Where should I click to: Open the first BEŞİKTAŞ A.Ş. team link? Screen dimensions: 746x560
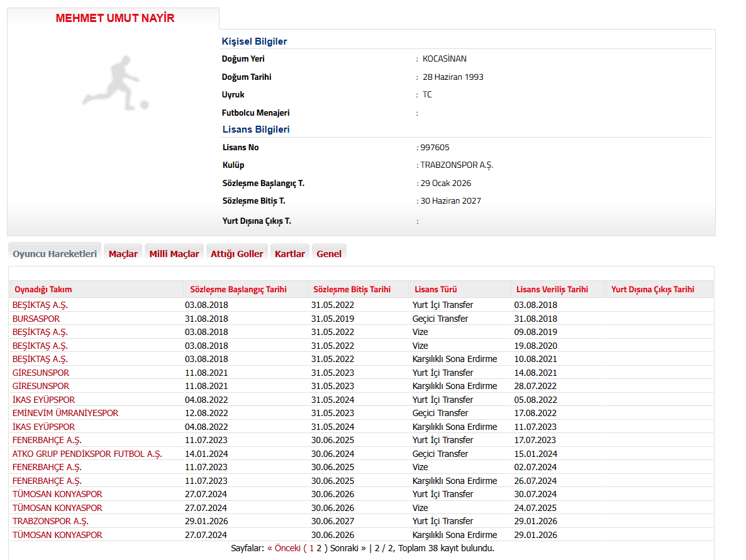point(40,305)
